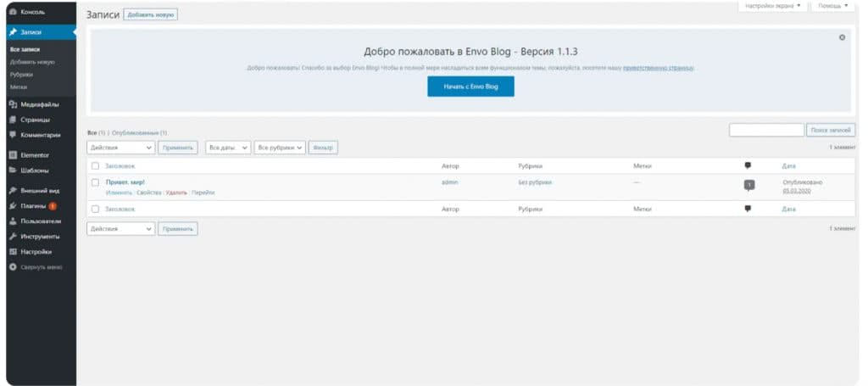
Task: Click comment count bubble for Привет, мир!
Action: [x=748, y=184]
